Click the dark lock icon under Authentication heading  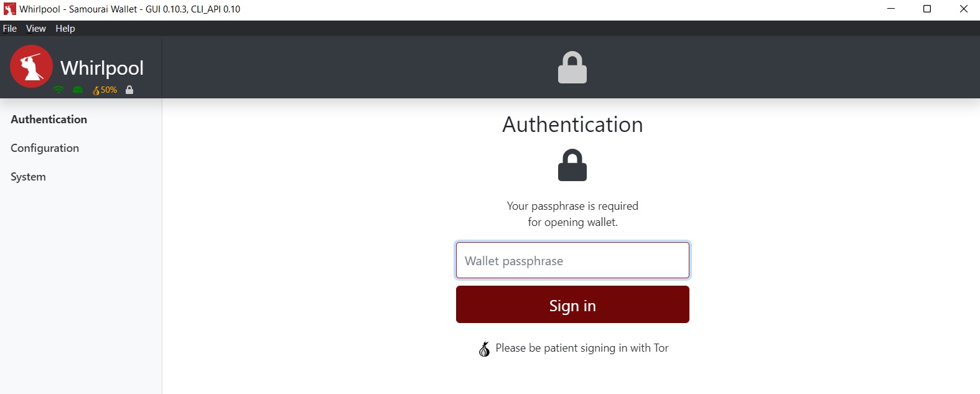click(x=572, y=166)
